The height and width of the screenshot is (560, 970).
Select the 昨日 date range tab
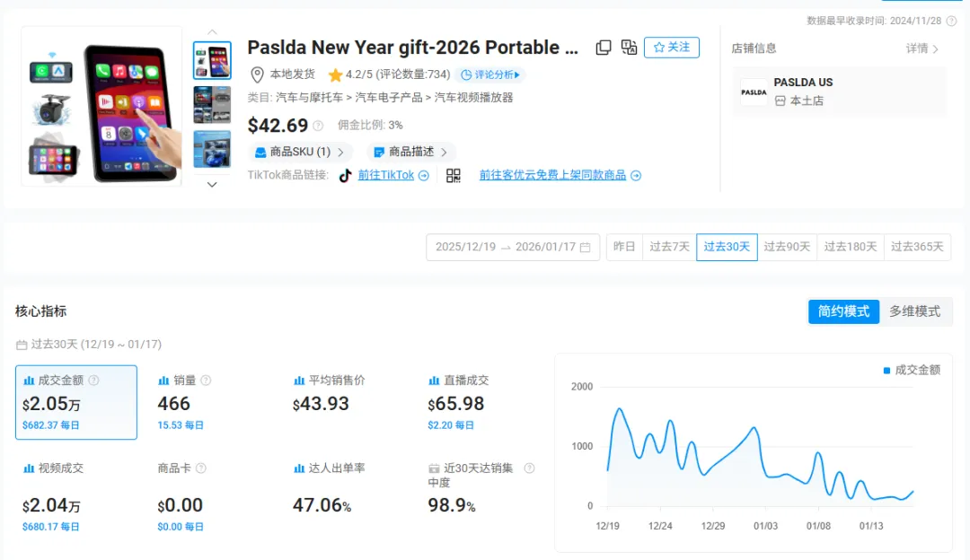(x=623, y=246)
